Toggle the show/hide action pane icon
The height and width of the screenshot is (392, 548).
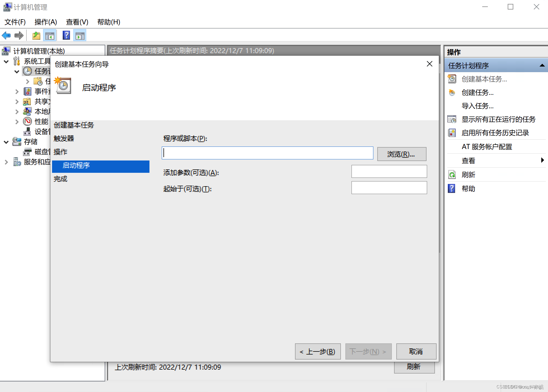(x=80, y=36)
